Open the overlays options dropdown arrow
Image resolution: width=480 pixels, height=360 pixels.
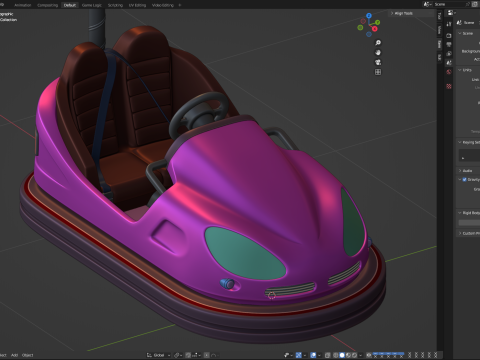(319, 355)
